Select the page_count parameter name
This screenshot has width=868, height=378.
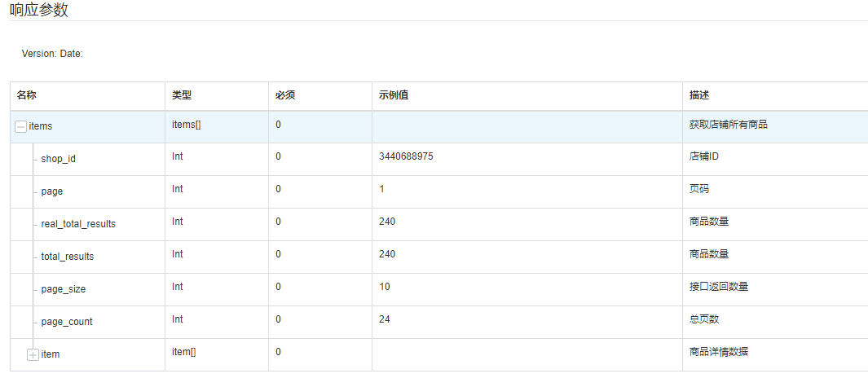67,322
